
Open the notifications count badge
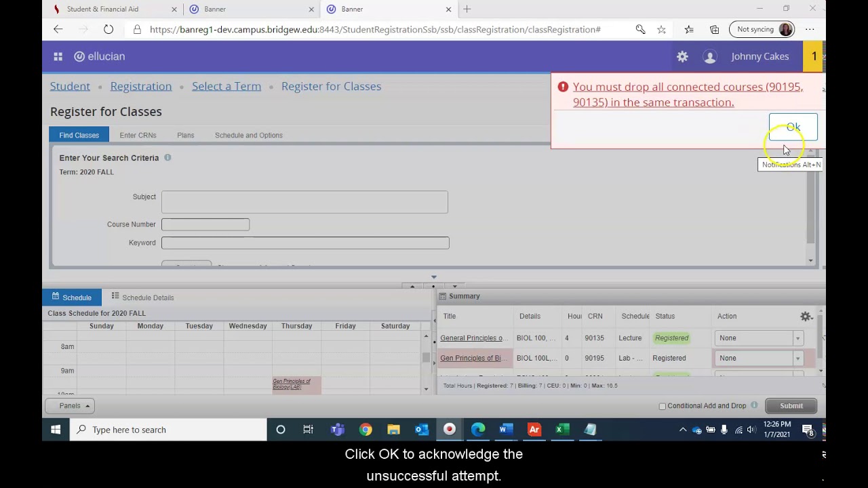(814, 56)
